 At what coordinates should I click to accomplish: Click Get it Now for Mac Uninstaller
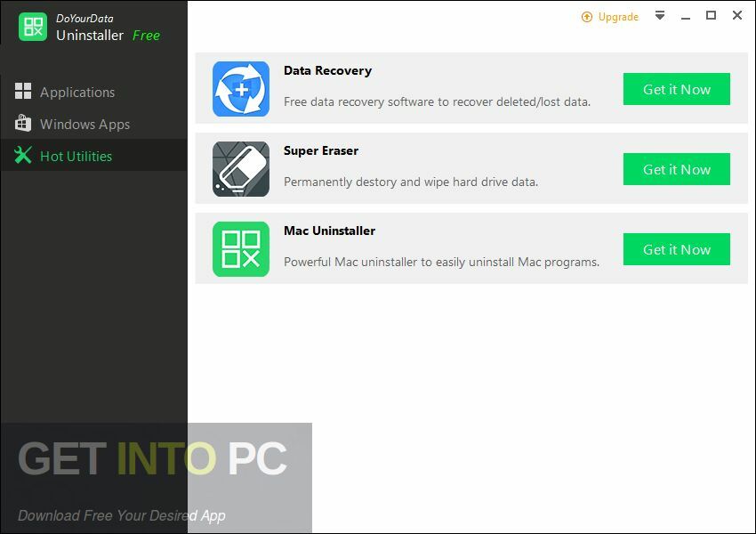pyautogui.click(x=677, y=249)
